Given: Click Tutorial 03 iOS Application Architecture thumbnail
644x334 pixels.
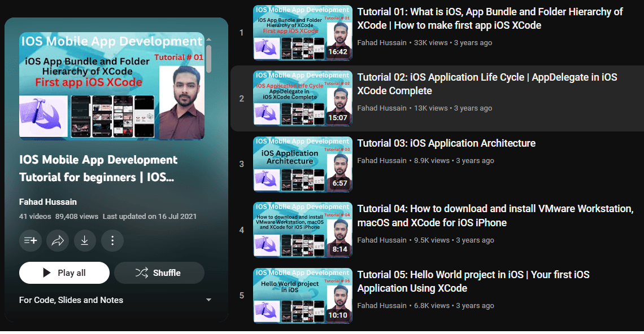Looking at the screenshot, I should click(302, 164).
